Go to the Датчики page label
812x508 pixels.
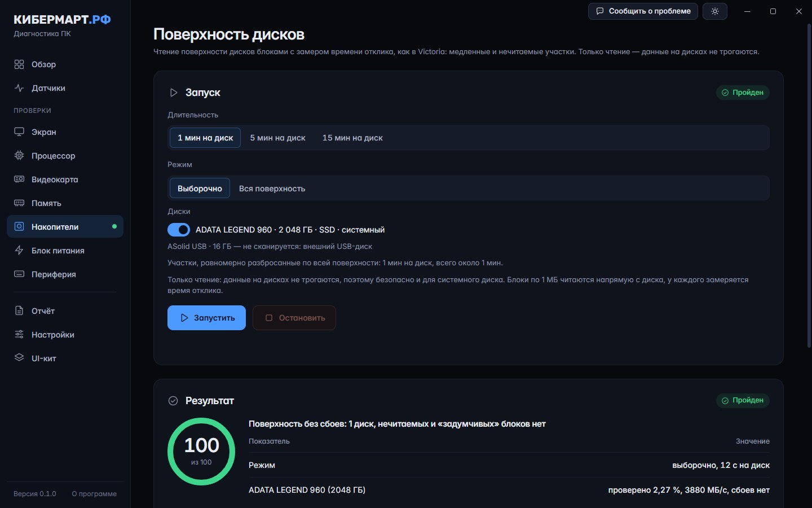(x=48, y=88)
